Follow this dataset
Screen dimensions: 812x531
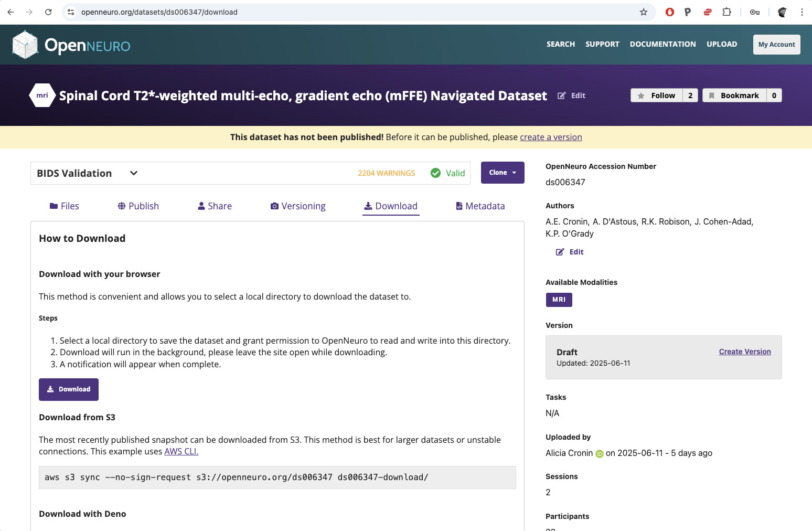click(657, 95)
